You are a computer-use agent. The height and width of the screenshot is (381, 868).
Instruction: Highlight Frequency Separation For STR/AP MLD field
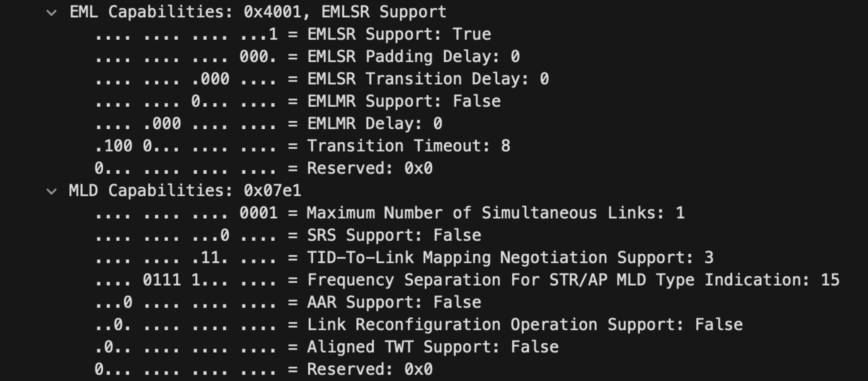(x=573, y=280)
